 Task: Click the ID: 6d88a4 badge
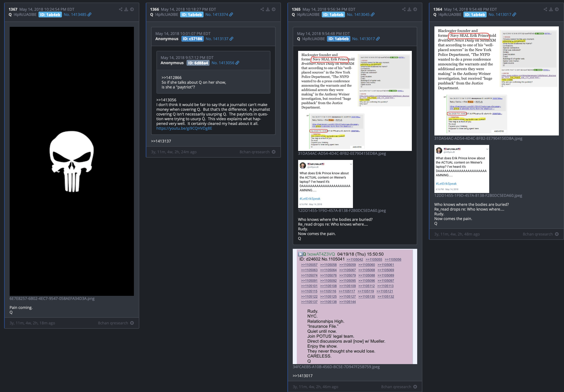coord(198,63)
